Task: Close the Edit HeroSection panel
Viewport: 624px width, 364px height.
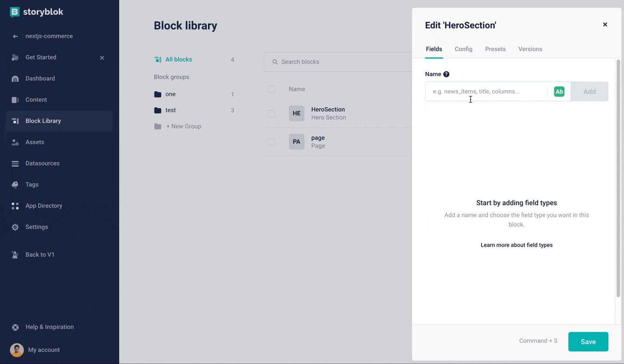Action: pyautogui.click(x=605, y=25)
